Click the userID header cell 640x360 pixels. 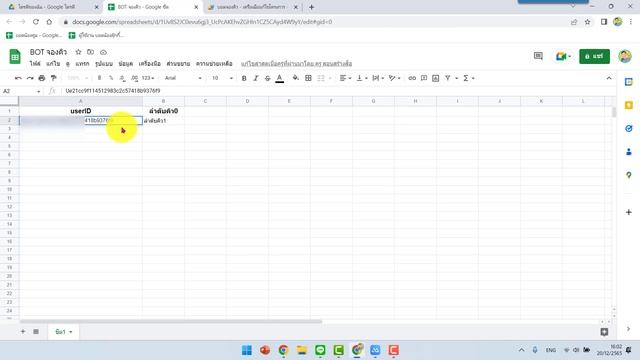(81, 111)
